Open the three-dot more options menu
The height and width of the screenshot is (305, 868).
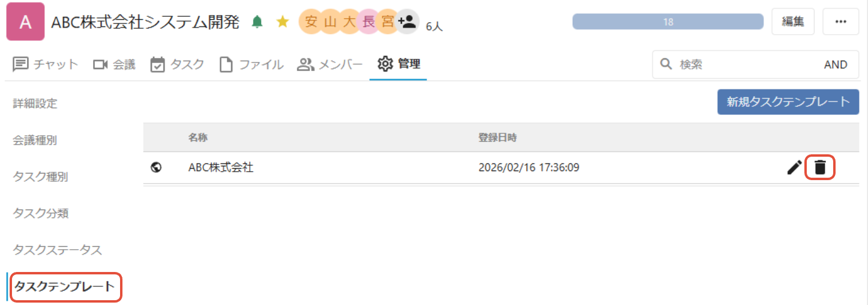(x=840, y=22)
